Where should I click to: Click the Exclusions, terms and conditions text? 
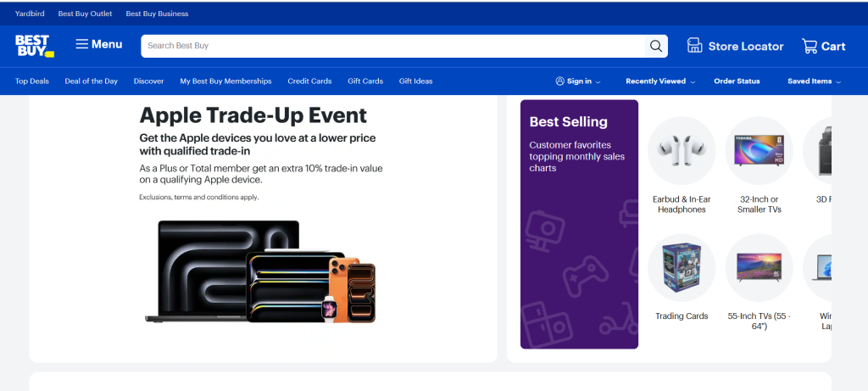198,197
